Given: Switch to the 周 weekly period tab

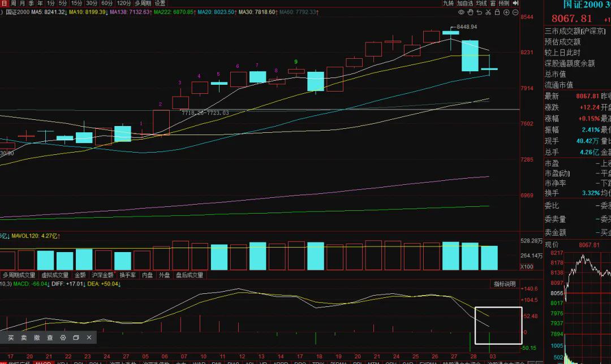Looking at the screenshot, I should (x=13, y=3).
